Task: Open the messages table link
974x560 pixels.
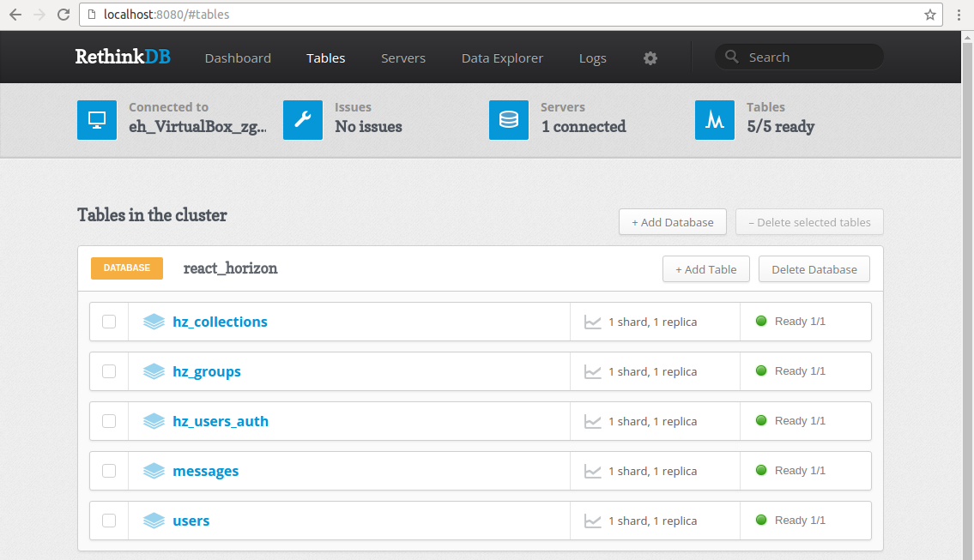Action: pyautogui.click(x=206, y=471)
